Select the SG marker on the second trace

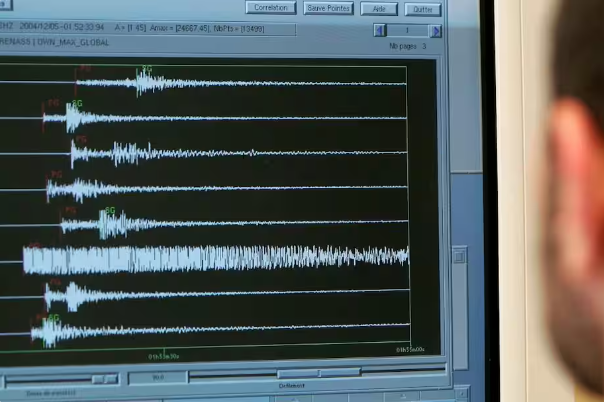coord(77,104)
